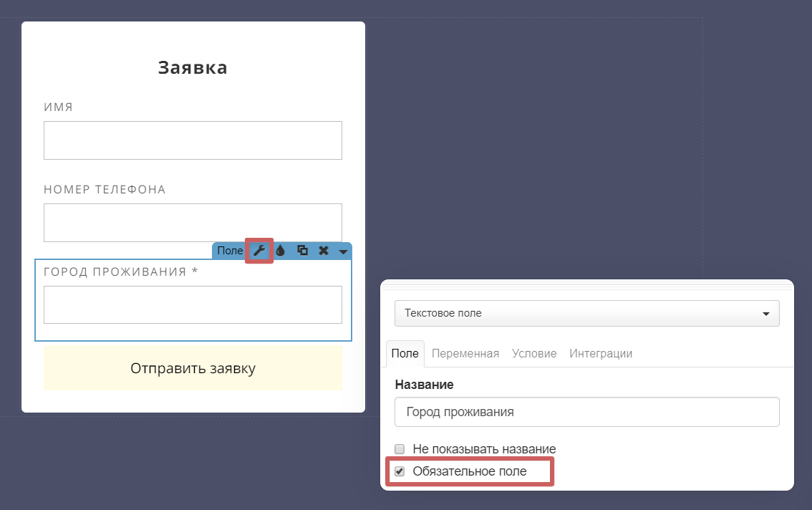Focus the Номер телефона input field

[193, 222]
